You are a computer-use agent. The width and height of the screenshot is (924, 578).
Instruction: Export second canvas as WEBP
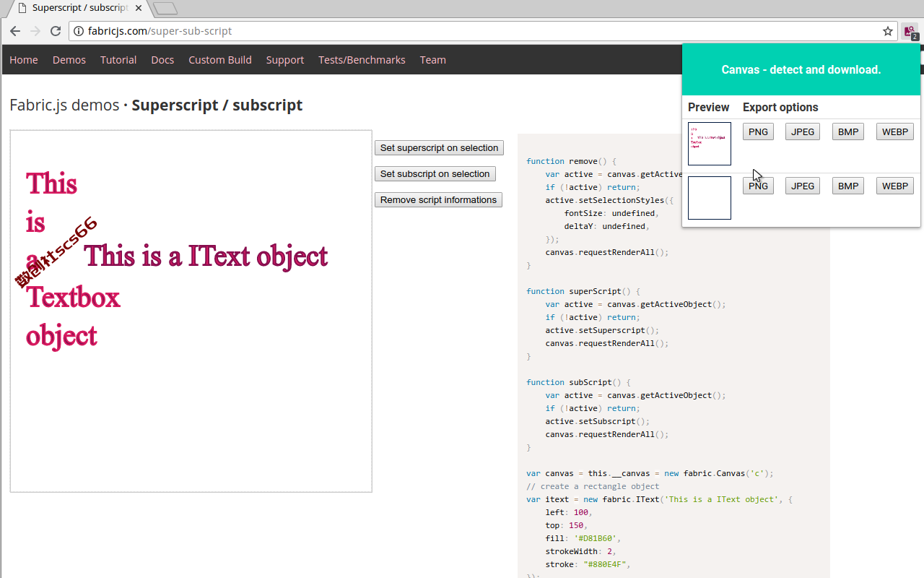[x=895, y=186]
